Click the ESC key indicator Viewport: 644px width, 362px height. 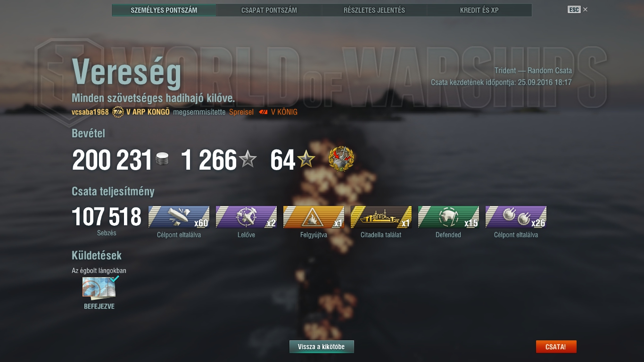coord(574,9)
